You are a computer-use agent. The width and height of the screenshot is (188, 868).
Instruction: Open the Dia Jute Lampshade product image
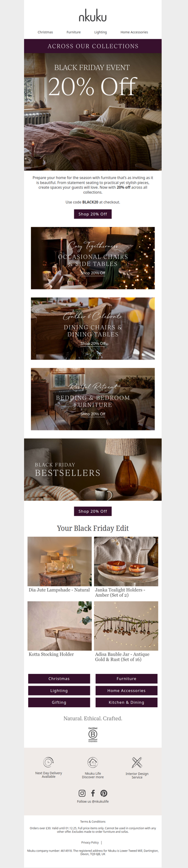click(60, 561)
